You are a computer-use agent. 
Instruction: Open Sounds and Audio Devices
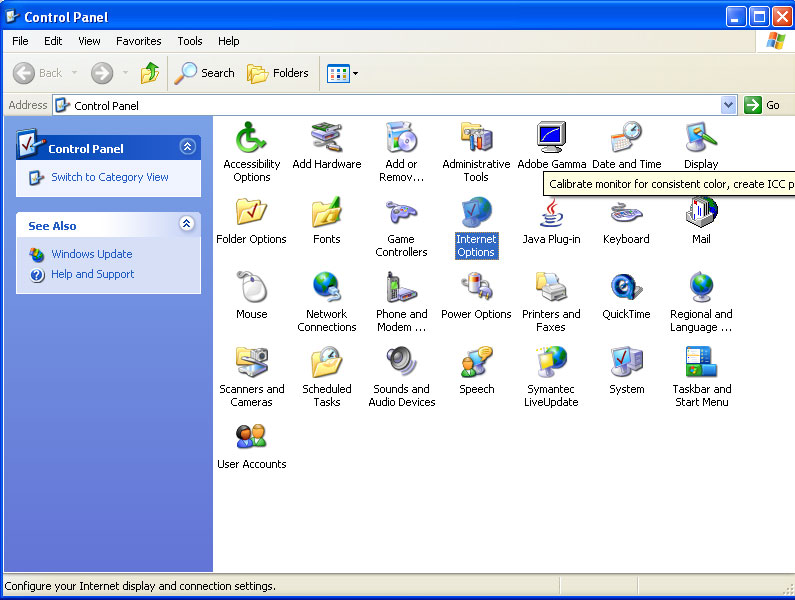pos(401,377)
